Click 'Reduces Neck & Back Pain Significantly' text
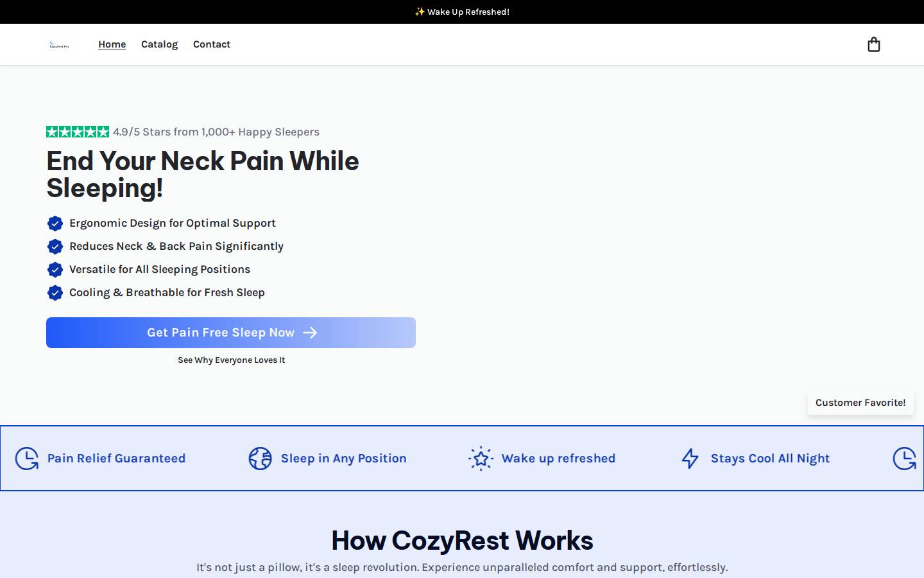The height and width of the screenshot is (578, 924). [x=176, y=246]
